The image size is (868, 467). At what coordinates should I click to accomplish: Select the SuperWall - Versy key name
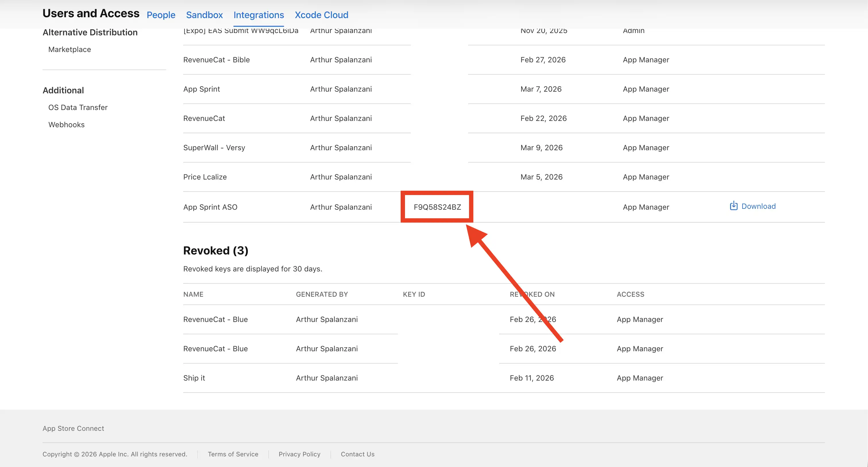click(214, 148)
